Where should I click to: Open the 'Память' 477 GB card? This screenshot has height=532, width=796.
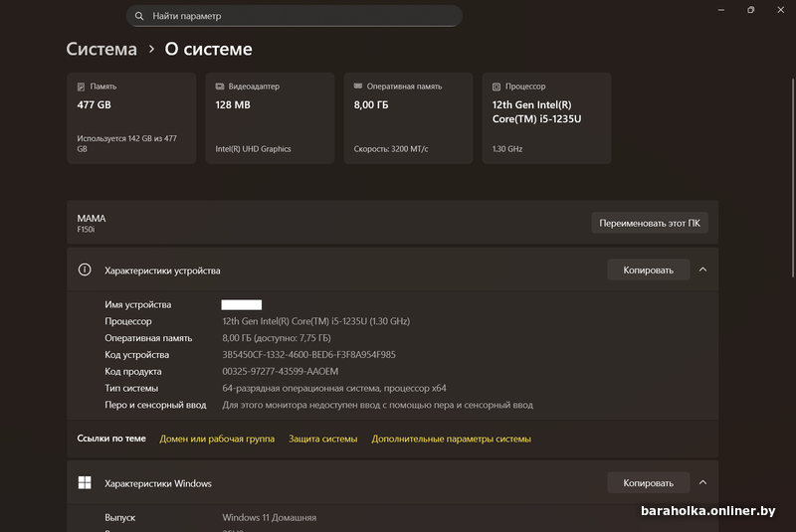(x=131, y=118)
